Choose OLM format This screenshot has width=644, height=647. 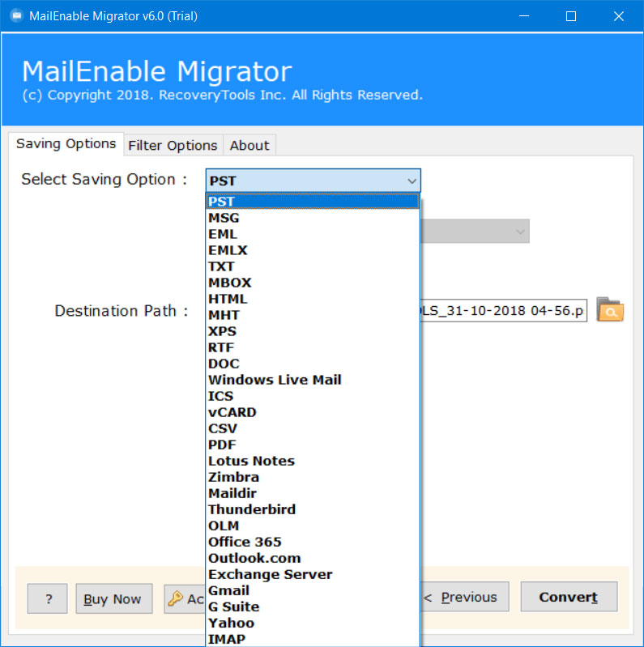click(313, 526)
